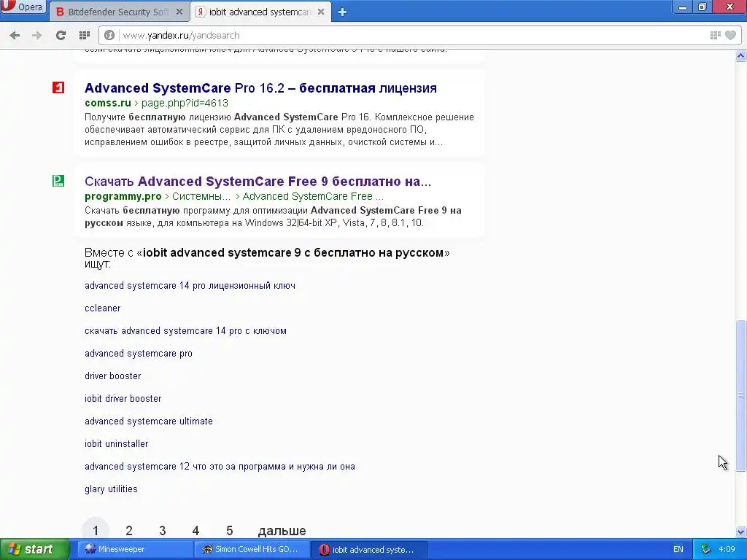
Task: Search related query advanced systemcare pro
Action: 139,354
